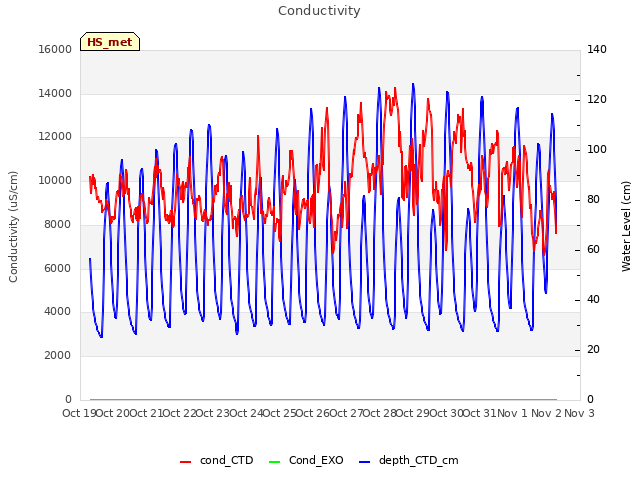The width and height of the screenshot is (640, 480).
Task: Click the 120 right axis tick label
Action: point(597,100)
